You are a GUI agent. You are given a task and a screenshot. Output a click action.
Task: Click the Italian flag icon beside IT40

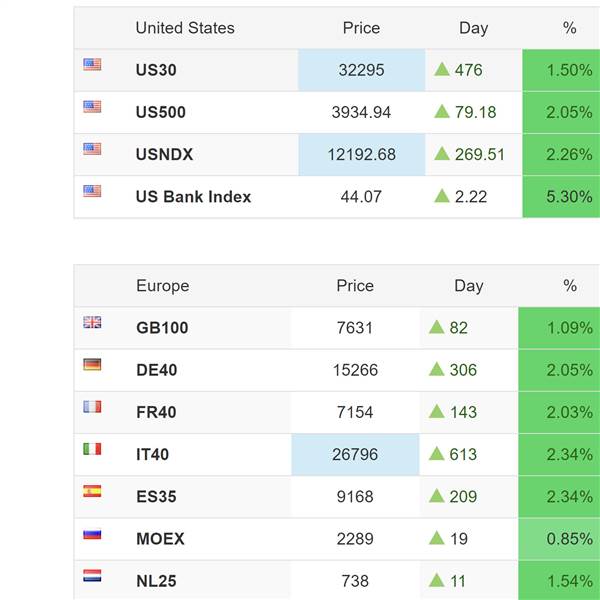(x=92, y=449)
